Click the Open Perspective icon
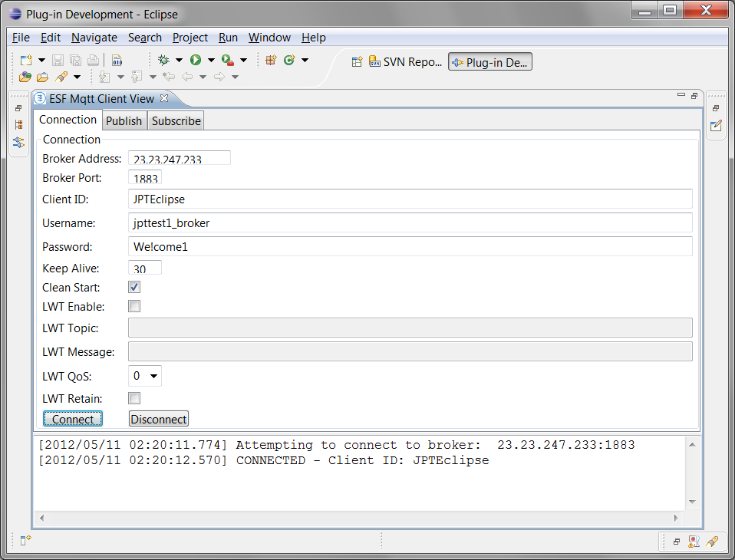This screenshot has height=560, width=735. click(x=358, y=62)
